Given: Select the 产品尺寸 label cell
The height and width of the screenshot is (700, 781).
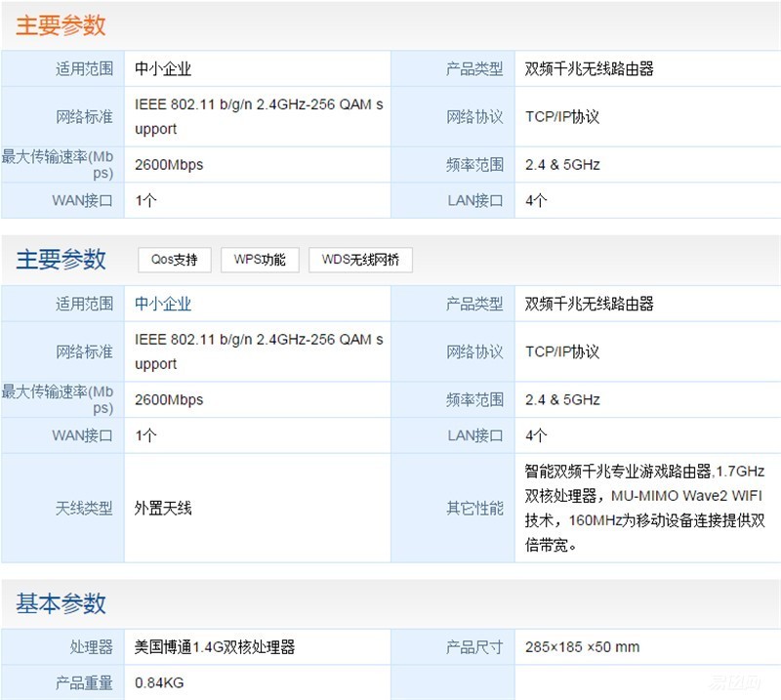Looking at the screenshot, I should click(453, 646).
